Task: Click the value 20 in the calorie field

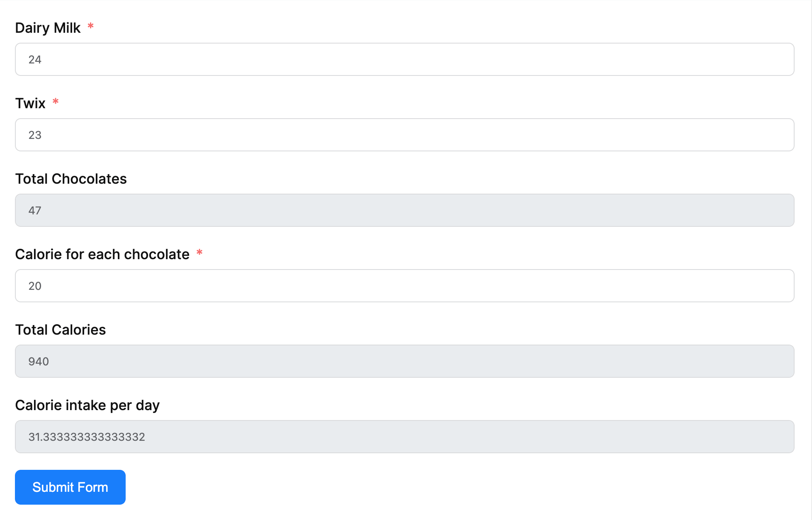Action: [35, 286]
